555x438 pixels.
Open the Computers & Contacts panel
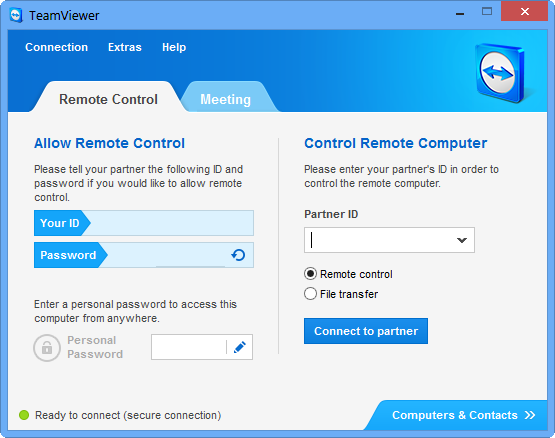click(x=457, y=415)
